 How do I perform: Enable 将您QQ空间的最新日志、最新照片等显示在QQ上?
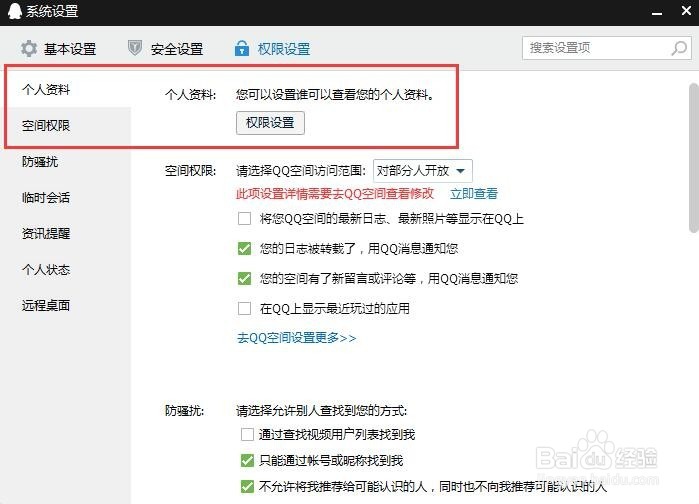click(x=244, y=219)
